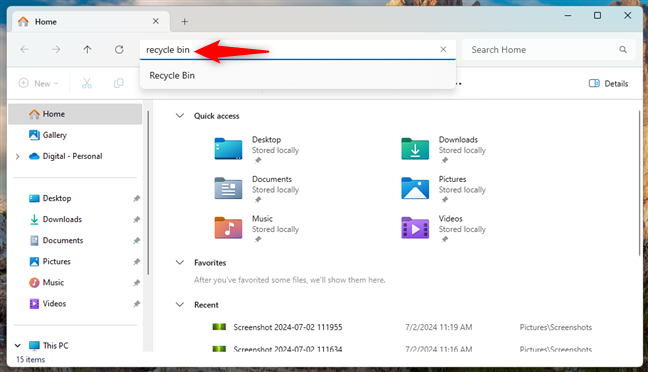Screen dimensions: 648x372
Task: Collapse the Favorites section
Action: click(180, 262)
